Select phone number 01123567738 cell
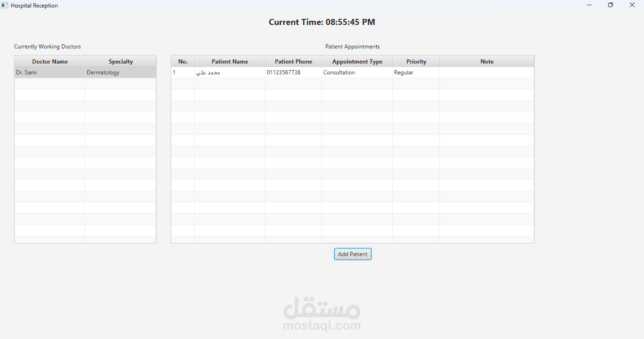 (x=294, y=73)
